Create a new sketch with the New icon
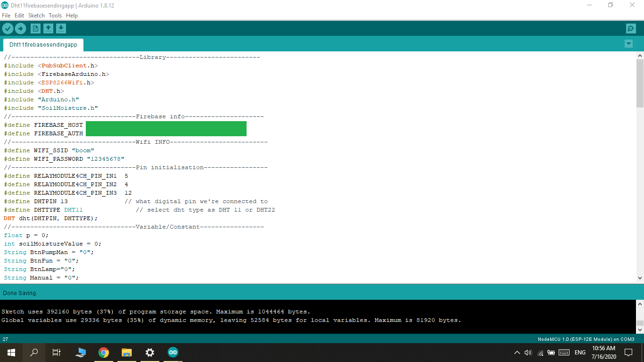Viewport: 644px width, 362px height. click(35, 28)
